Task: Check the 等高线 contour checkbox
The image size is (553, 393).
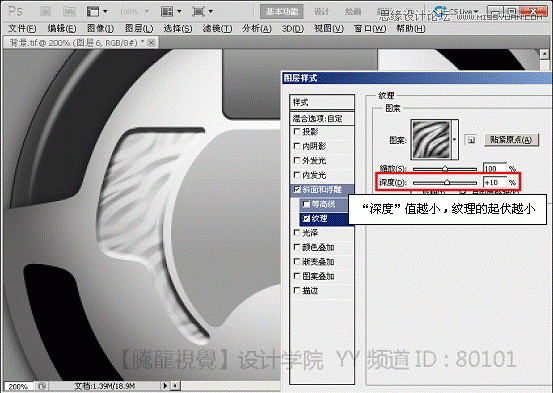Action: (x=306, y=204)
